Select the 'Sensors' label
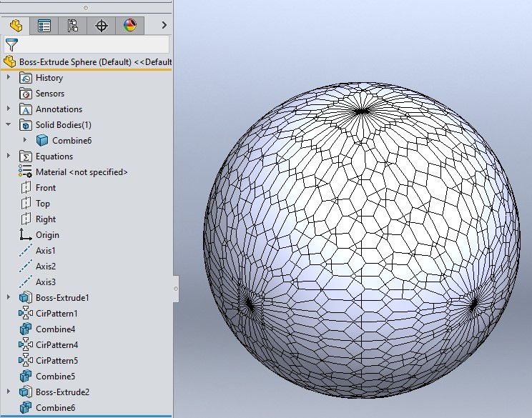Image resolution: width=532 pixels, height=418 pixels. coord(50,94)
